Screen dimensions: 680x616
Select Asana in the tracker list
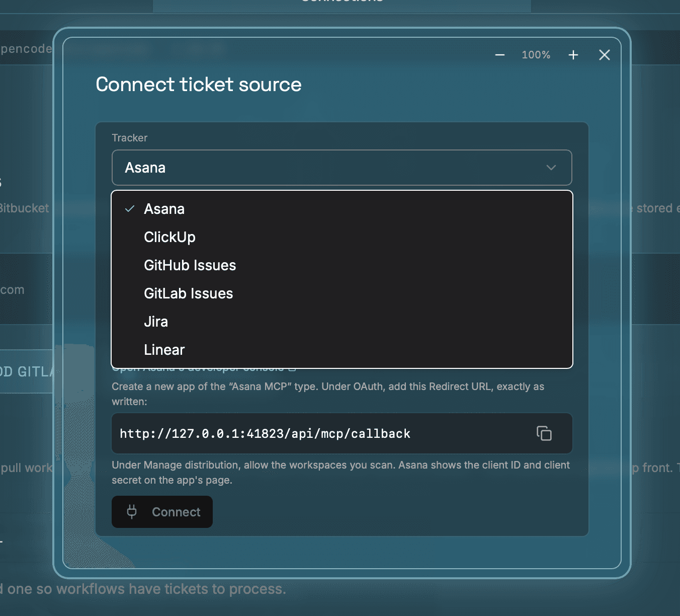point(342,209)
